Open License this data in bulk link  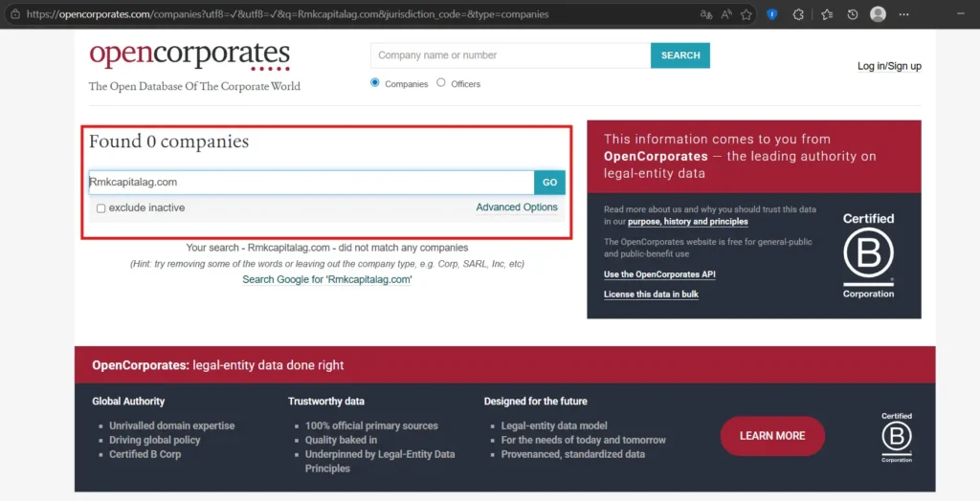651,294
